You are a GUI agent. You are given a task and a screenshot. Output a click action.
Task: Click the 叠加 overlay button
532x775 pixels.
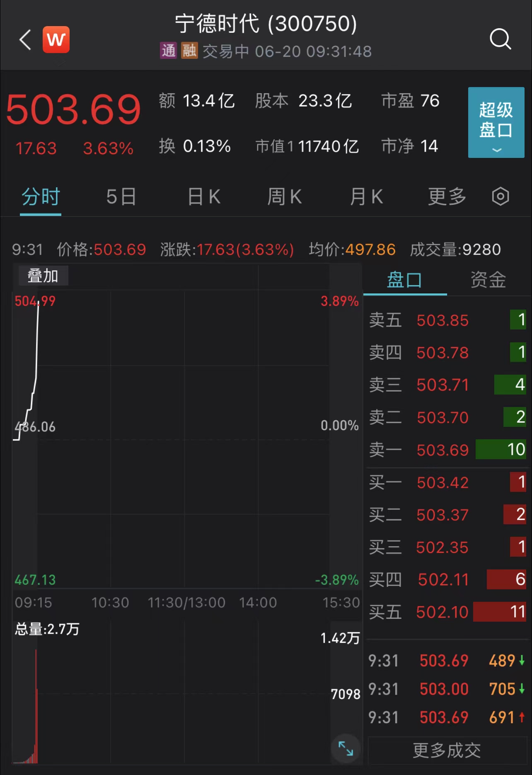[43, 276]
